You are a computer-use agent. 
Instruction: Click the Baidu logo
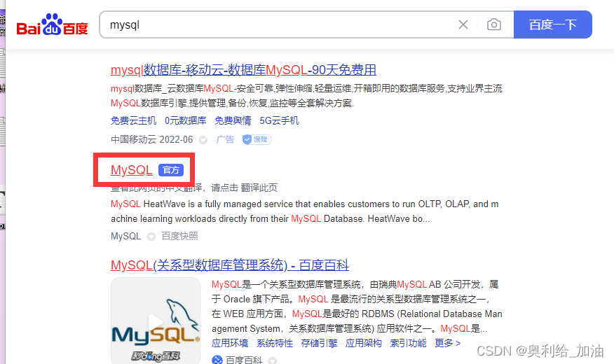point(52,24)
